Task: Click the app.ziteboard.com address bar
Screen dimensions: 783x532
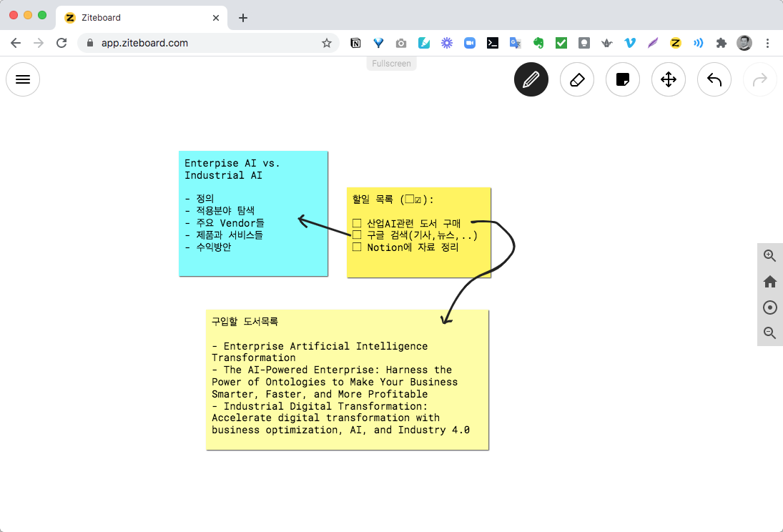Action: 208,43
